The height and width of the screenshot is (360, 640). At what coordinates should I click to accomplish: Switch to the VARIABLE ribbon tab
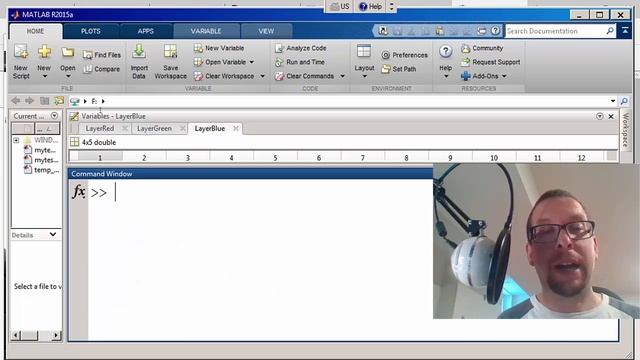coord(206,31)
